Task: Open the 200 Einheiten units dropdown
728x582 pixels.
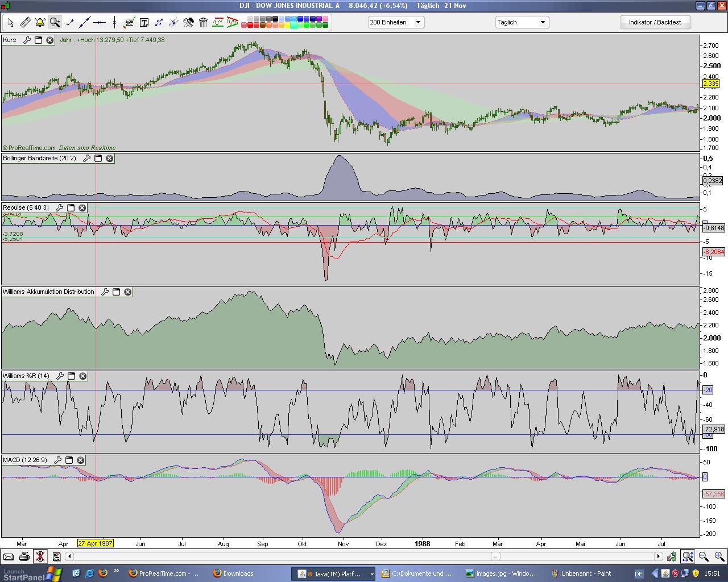Action: click(x=396, y=22)
